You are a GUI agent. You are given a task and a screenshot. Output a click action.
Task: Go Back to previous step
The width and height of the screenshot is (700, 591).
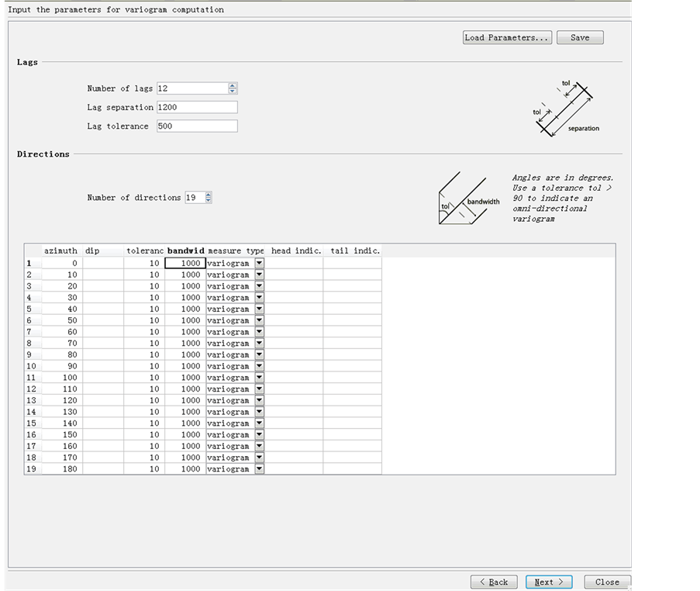pyautogui.click(x=494, y=582)
